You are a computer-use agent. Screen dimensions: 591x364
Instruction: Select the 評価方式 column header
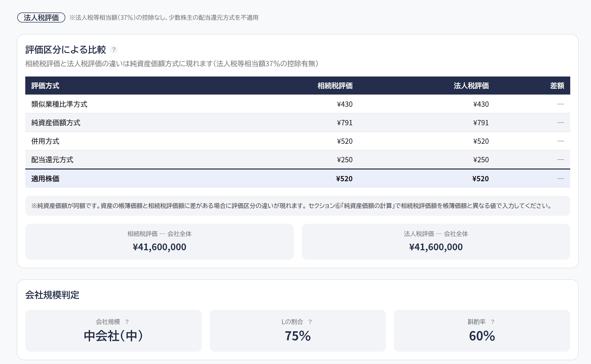45,86
